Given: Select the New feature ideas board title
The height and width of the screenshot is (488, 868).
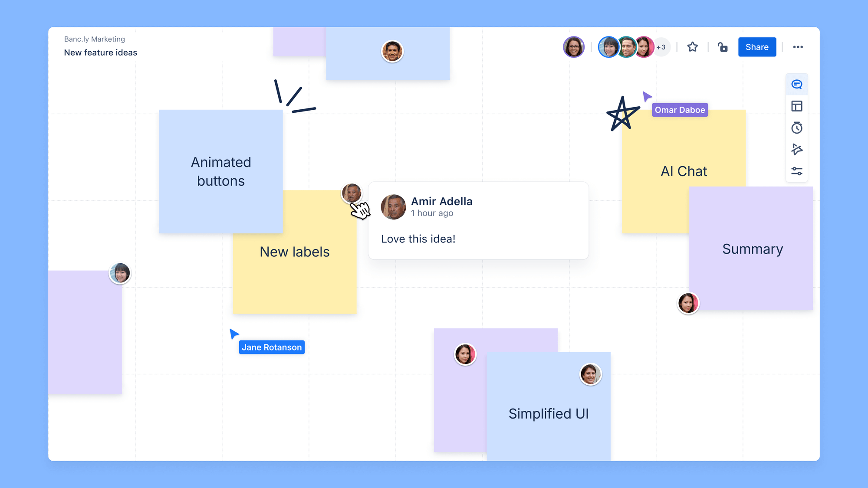Looking at the screenshot, I should (x=101, y=52).
